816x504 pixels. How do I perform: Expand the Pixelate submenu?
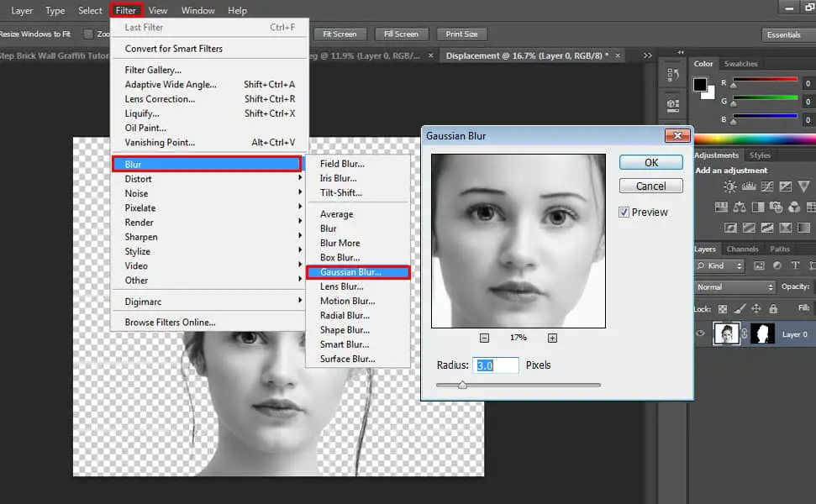207,208
